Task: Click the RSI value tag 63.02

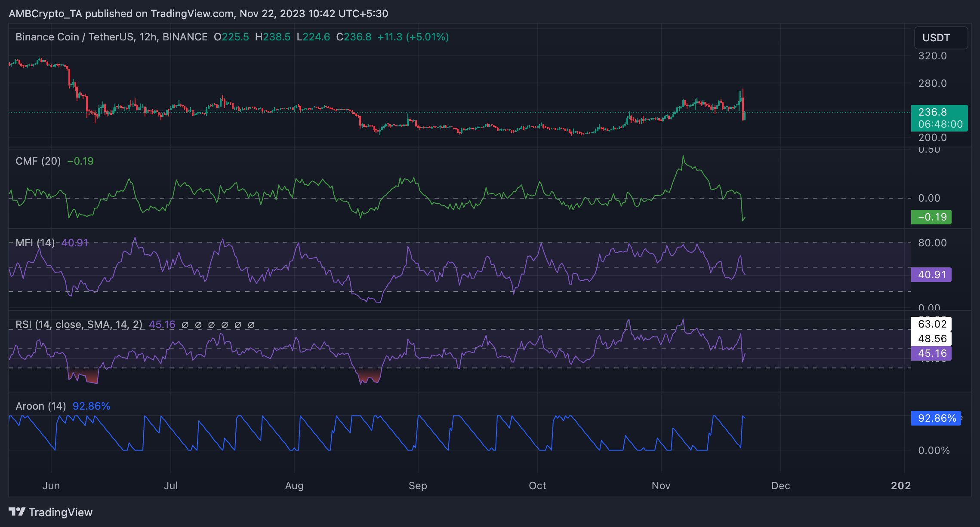Action: 931,324
